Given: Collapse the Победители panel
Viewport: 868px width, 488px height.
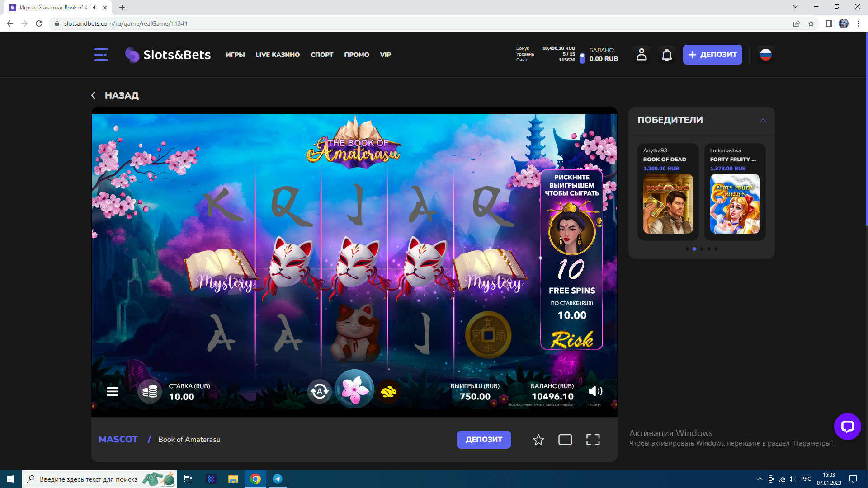Looking at the screenshot, I should coord(763,120).
